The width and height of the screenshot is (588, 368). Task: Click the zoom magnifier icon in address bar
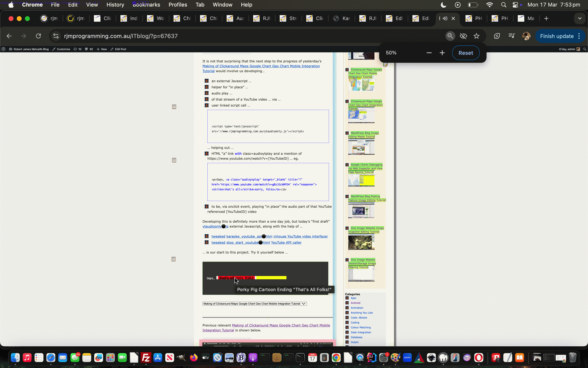[x=450, y=36]
